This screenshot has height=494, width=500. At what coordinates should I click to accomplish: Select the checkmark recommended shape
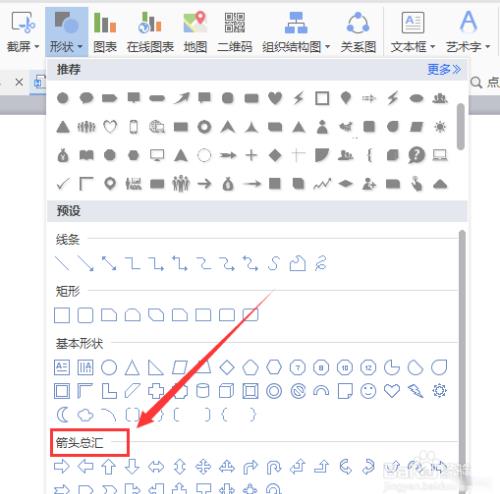(x=63, y=183)
